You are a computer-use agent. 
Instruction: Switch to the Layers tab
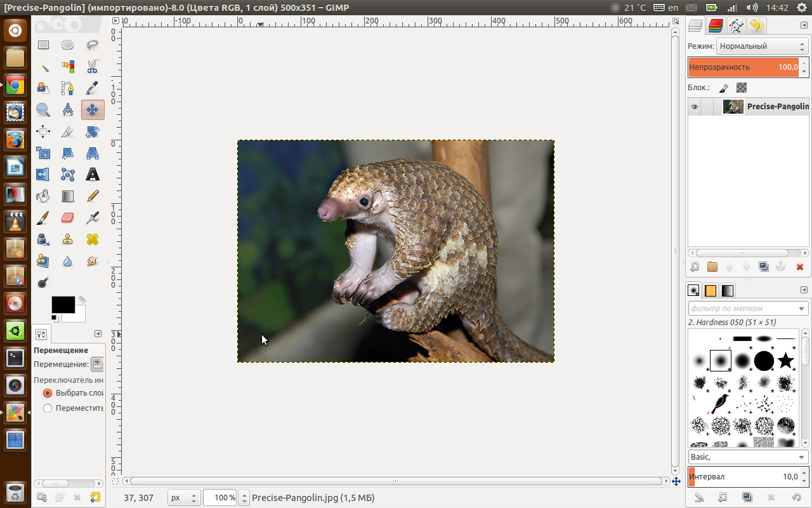click(696, 25)
